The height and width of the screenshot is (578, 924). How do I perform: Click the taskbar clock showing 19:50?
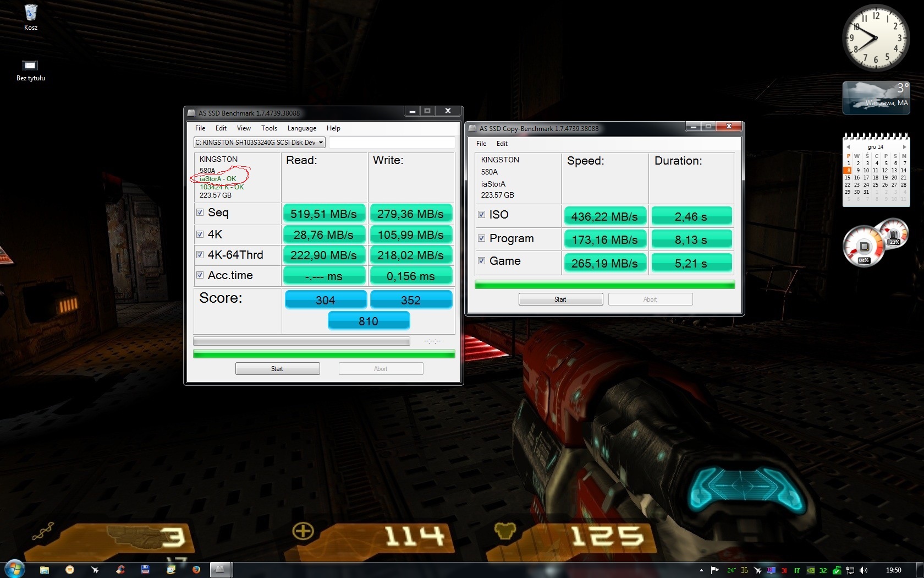894,570
